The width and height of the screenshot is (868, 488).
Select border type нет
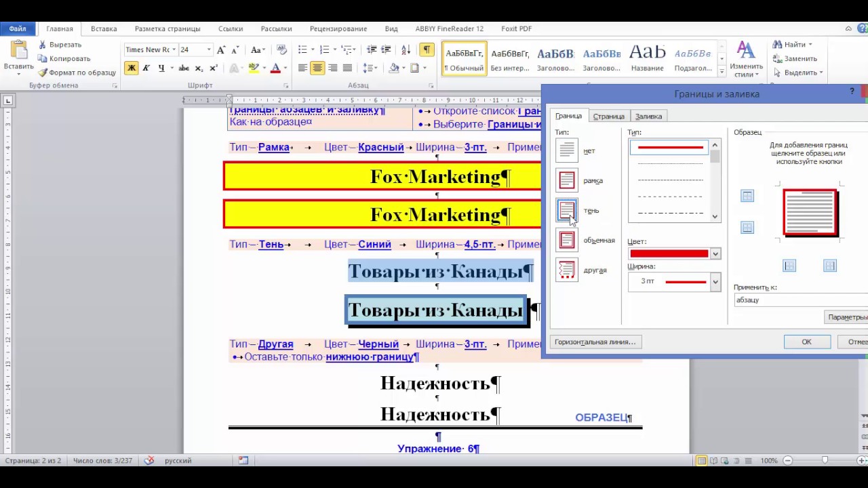[x=567, y=150]
